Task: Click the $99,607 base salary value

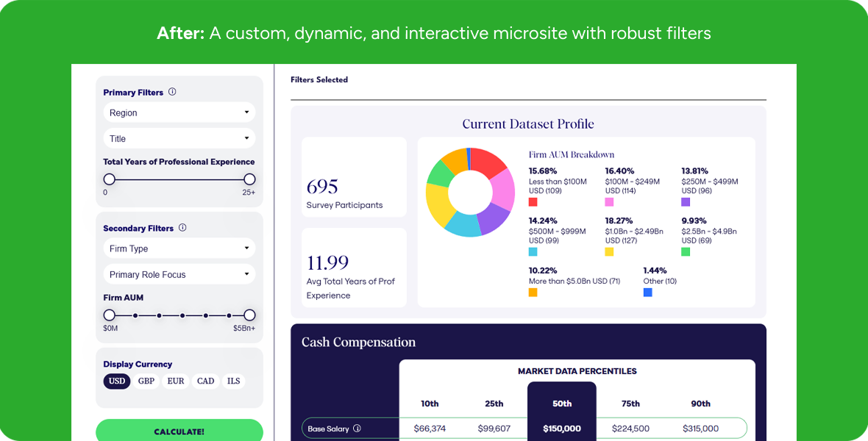Action: coord(494,429)
